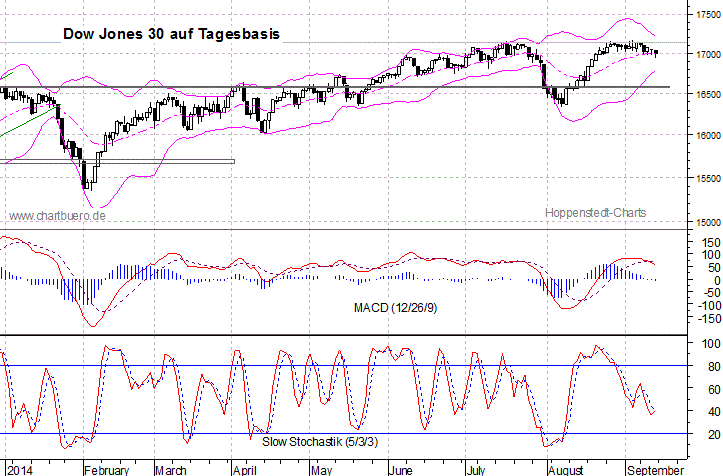Click the stochastic axis value 60

point(714,389)
